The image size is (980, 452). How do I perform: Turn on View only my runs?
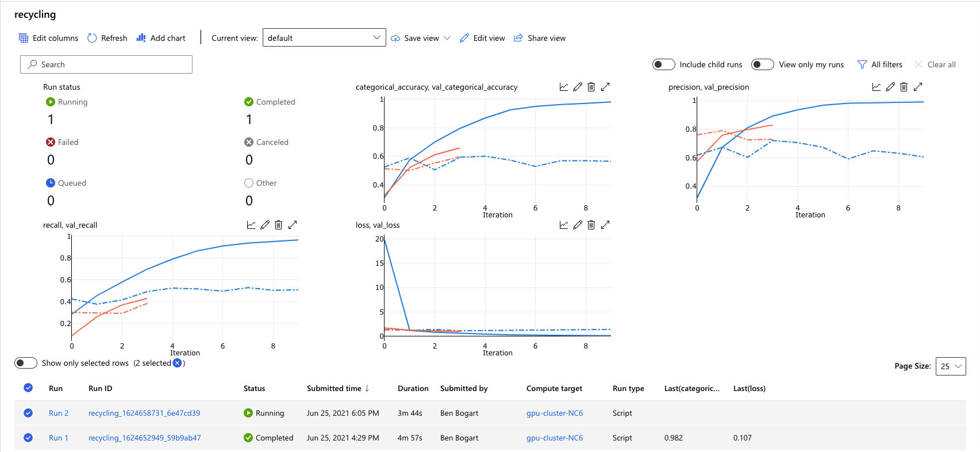[762, 64]
